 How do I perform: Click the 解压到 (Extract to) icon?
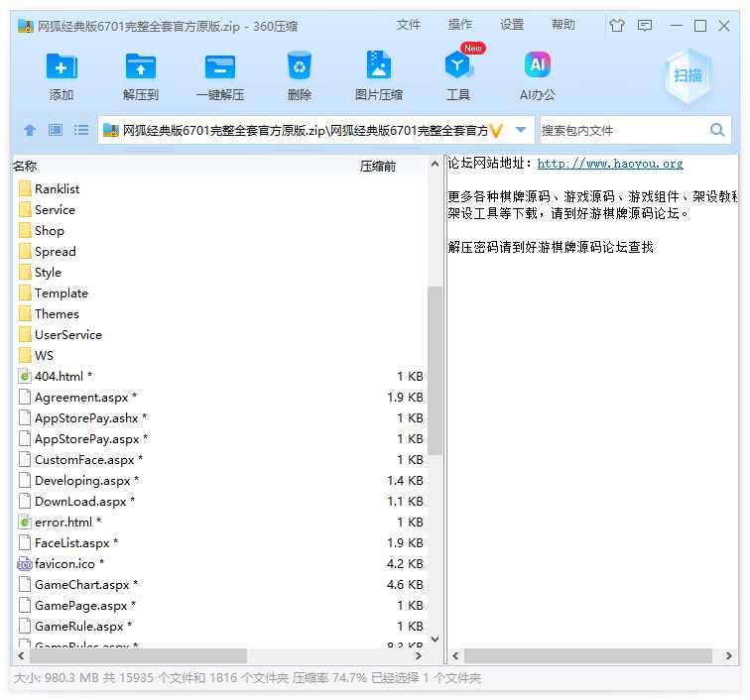coord(140,66)
